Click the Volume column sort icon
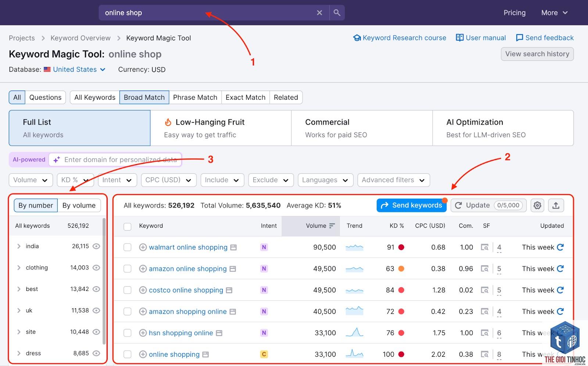 point(332,226)
